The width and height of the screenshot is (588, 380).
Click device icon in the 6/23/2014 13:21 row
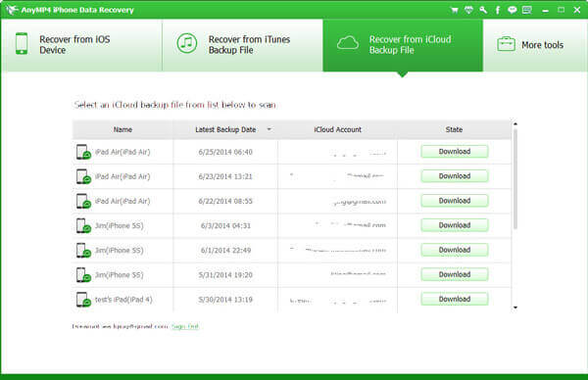click(x=83, y=176)
